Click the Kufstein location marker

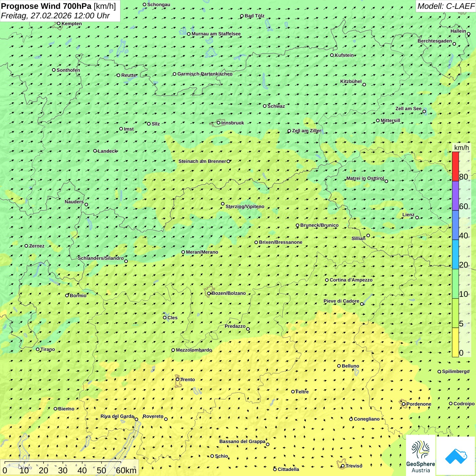point(332,55)
